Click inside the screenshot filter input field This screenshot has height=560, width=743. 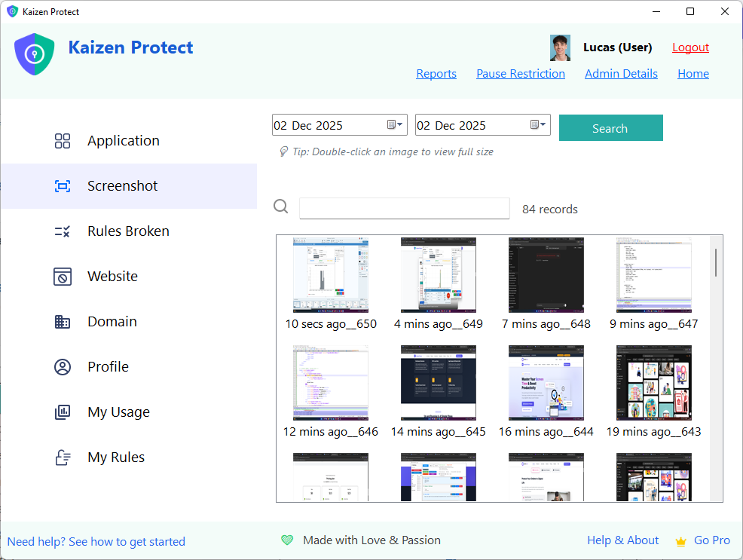click(x=405, y=208)
